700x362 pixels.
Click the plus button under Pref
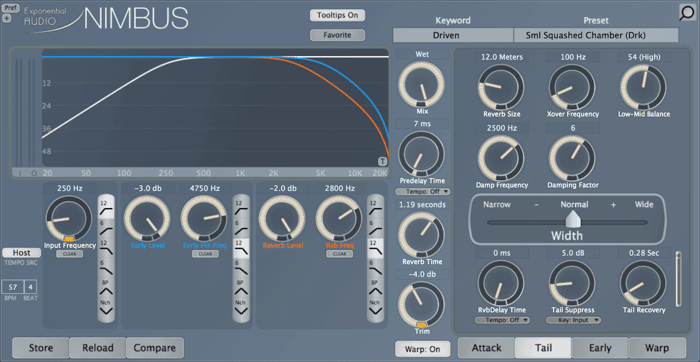[x=7, y=18]
